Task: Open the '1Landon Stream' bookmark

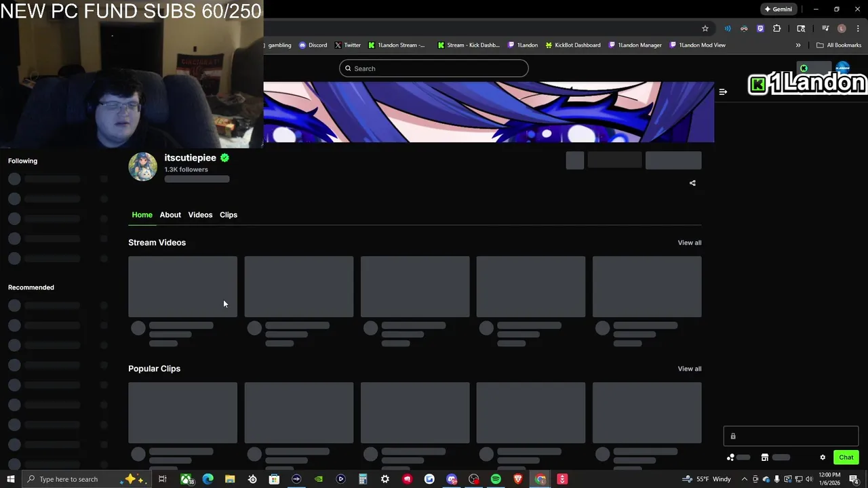Action: point(397,45)
